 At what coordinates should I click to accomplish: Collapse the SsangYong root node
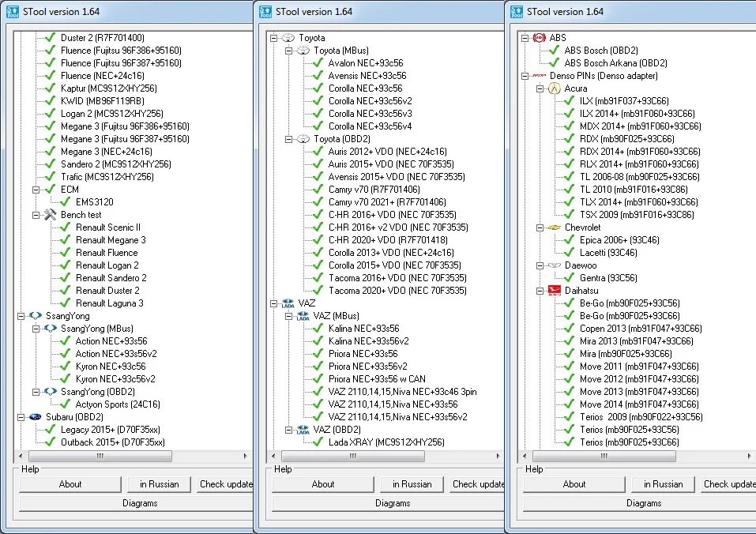pos(21,316)
